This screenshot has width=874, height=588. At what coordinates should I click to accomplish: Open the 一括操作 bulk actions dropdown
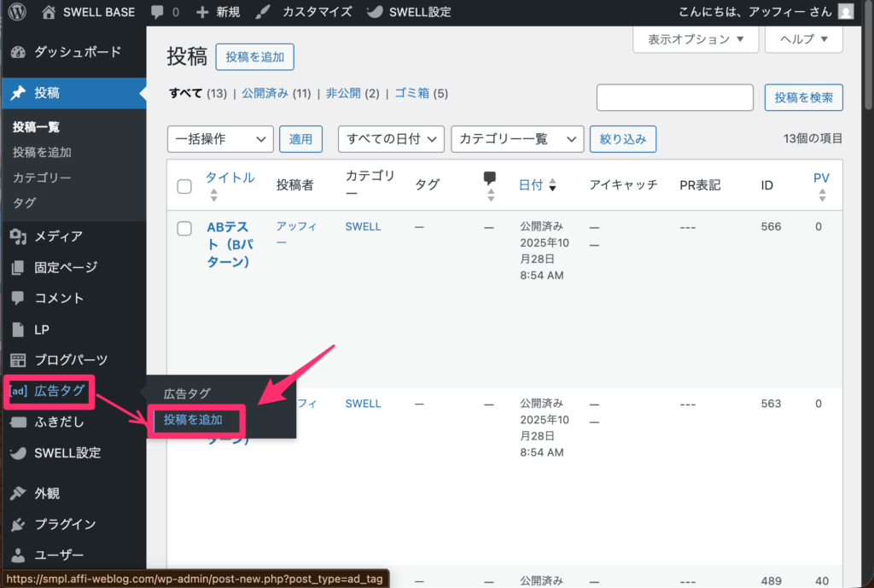220,138
